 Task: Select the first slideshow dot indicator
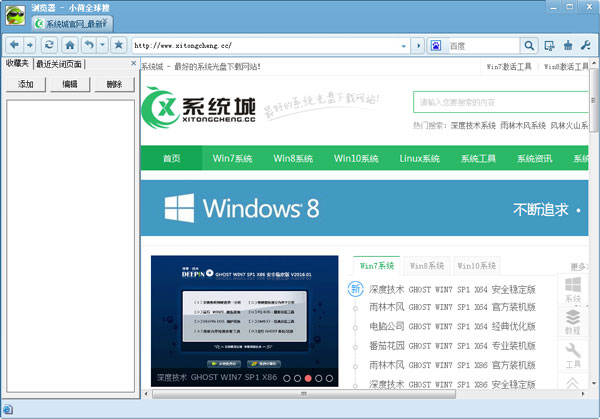pyautogui.click(x=287, y=378)
